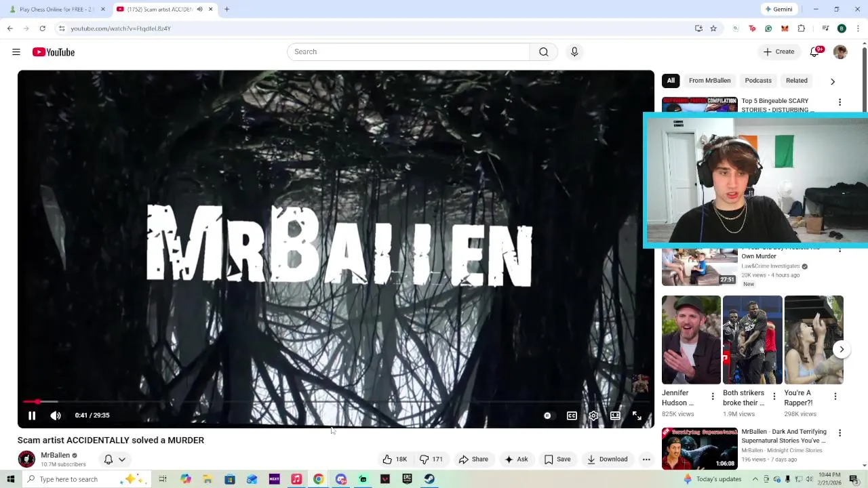The width and height of the screenshot is (868, 488).
Task: Click the search magnifier button
Action: [544, 52]
